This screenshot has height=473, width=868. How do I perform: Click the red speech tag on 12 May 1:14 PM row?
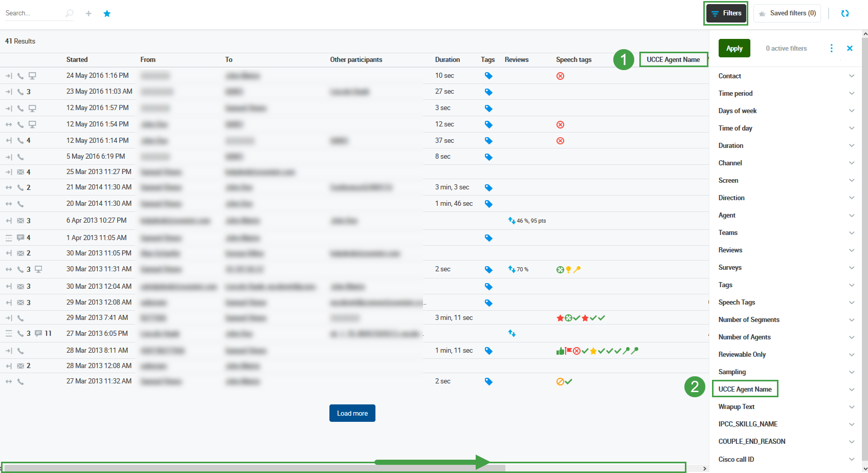coord(560,141)
